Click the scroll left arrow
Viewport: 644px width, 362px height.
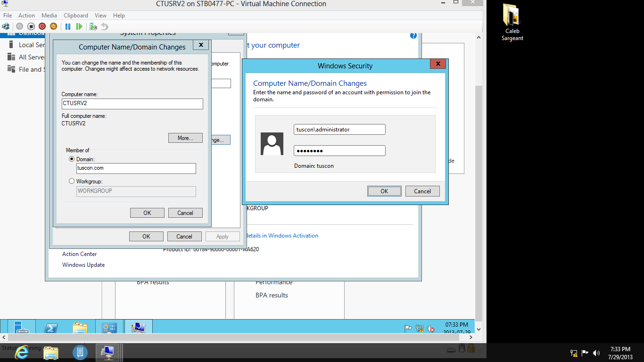(x=4, y=337)
